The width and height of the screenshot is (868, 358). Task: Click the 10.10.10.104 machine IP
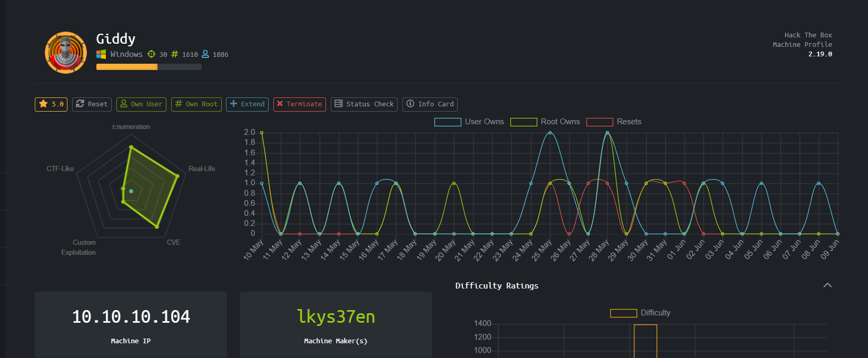click(x=131, y=317)
